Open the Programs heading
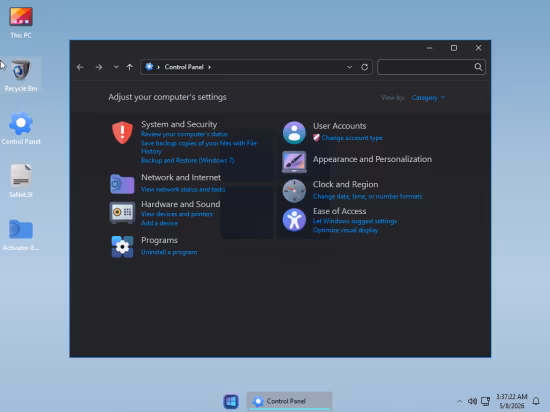The height and width of the screenshot is (412, 550). (159, 240)
